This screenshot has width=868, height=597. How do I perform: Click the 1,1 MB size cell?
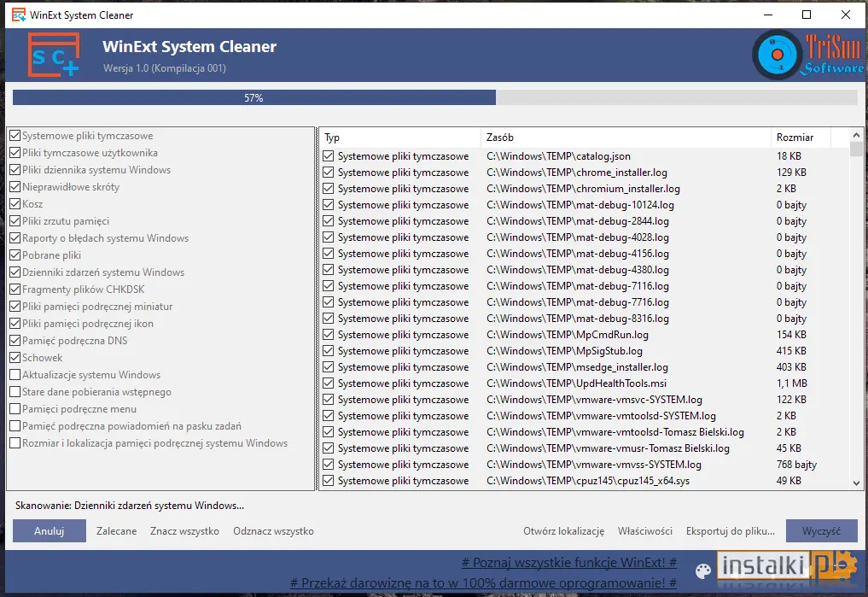coord(791,383)
